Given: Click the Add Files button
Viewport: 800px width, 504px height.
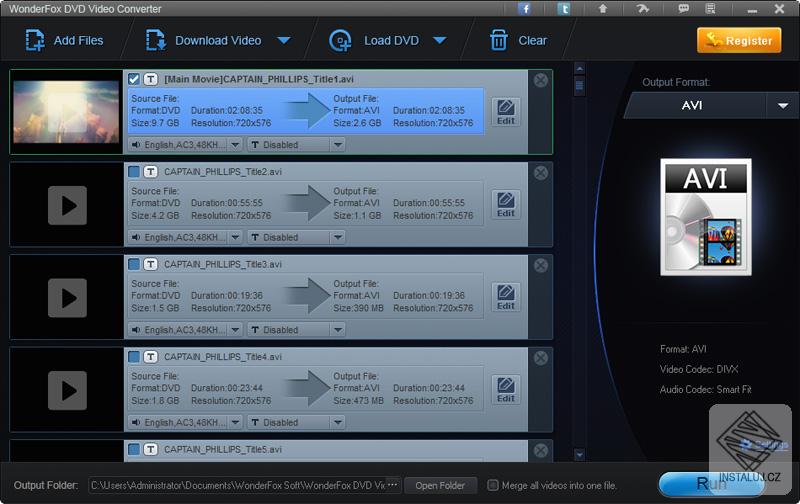Looking at the screenshot, I should (x=64, y=40).
